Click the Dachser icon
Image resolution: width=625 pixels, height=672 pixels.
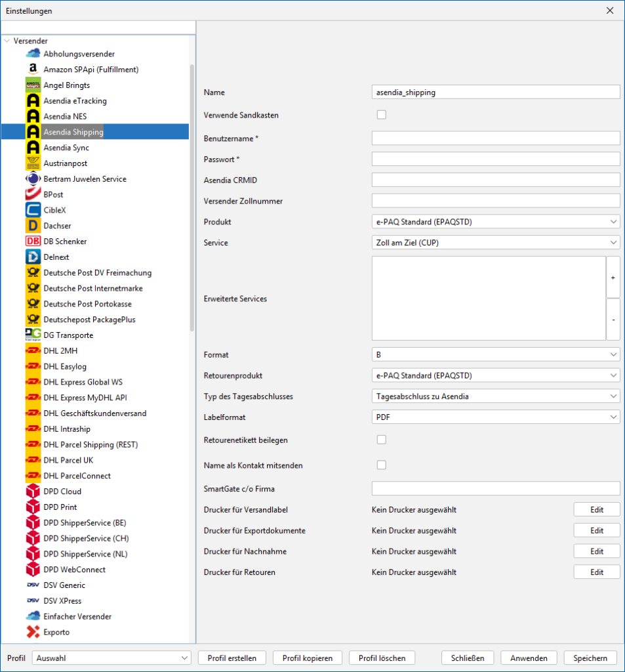click(33, 226)
